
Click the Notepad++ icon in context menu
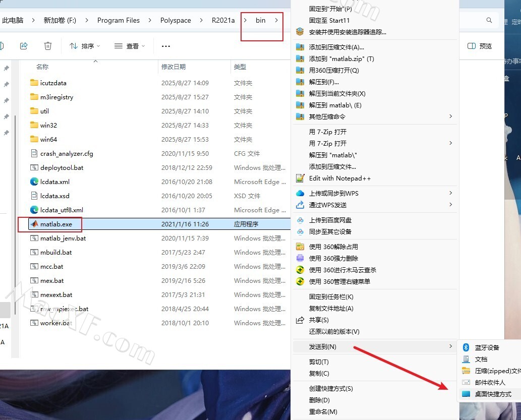pos(300,178)
